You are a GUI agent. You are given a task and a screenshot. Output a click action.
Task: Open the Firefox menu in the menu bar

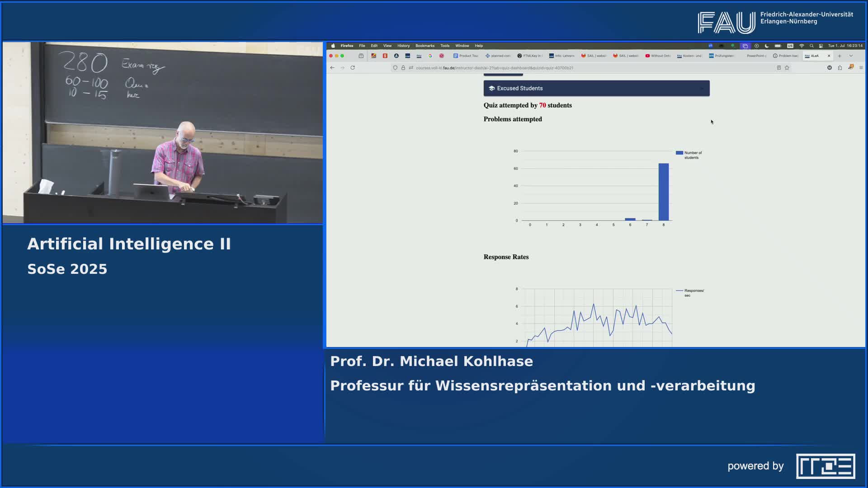(x=347, y=46)
